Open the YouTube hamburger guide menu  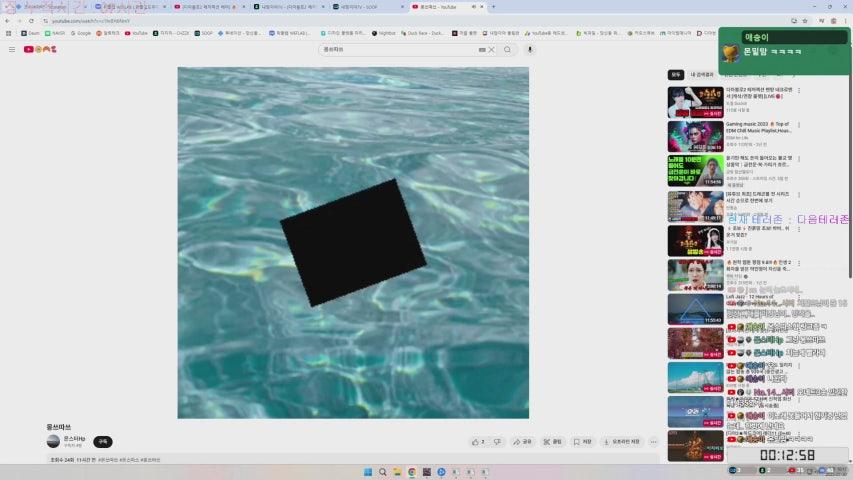tap(12, 50)
